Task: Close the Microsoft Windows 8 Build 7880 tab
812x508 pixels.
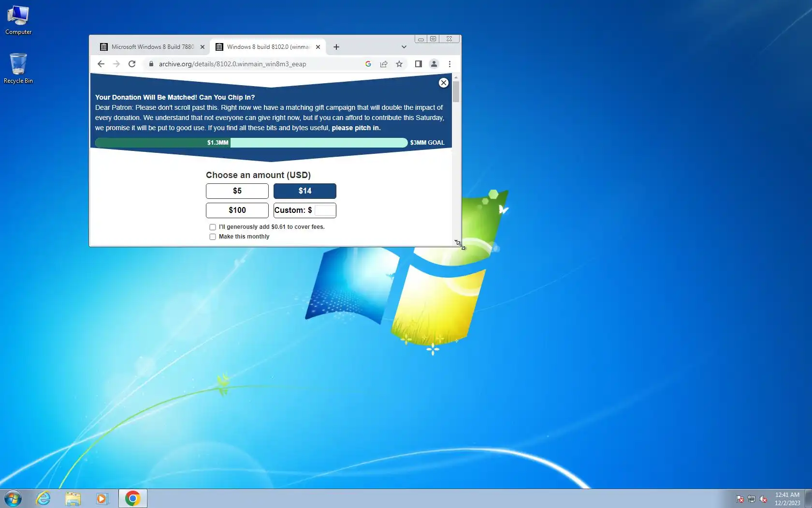Action: coord(203,47)
